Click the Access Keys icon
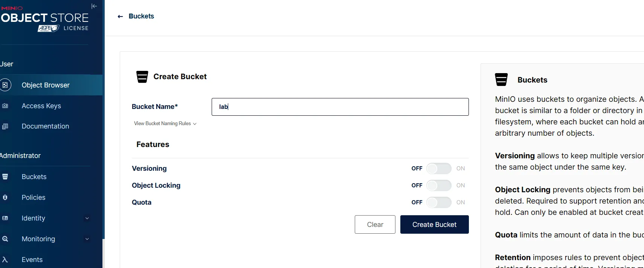The width and height of the screenshot is (644, 268). 5,106
